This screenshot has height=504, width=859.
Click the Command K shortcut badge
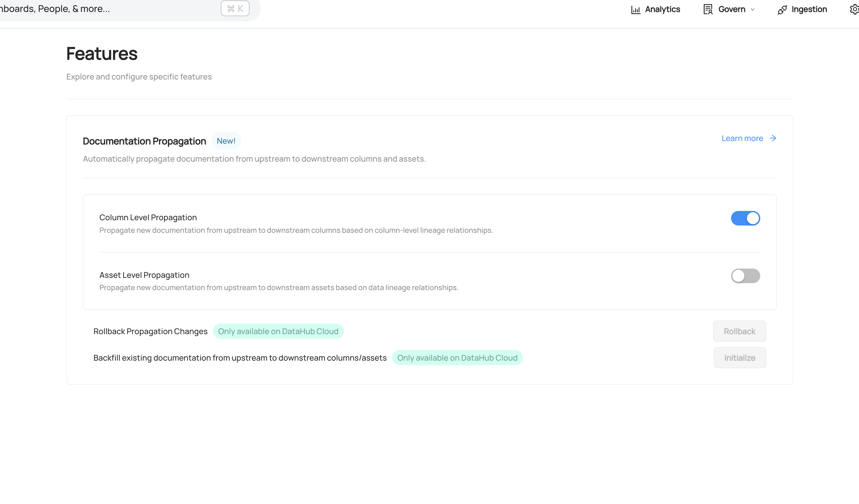[235, 9]
